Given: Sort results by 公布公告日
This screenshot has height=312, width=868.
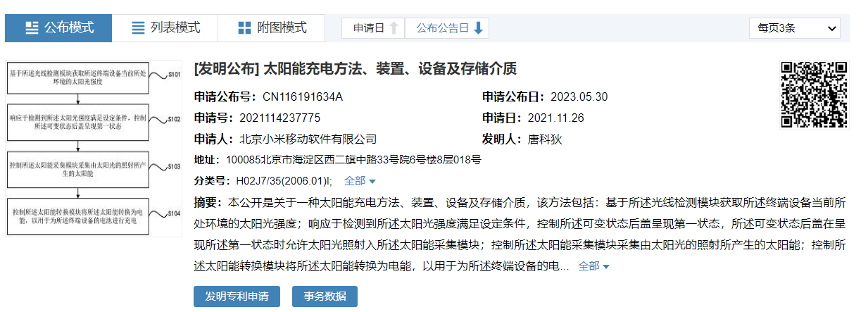Looking at the screenshot, I should 442,28.
